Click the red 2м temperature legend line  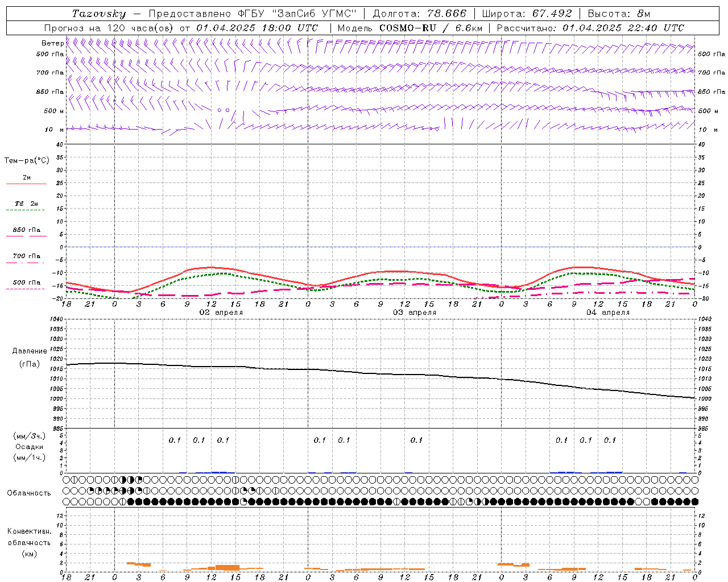coord(26,184)
